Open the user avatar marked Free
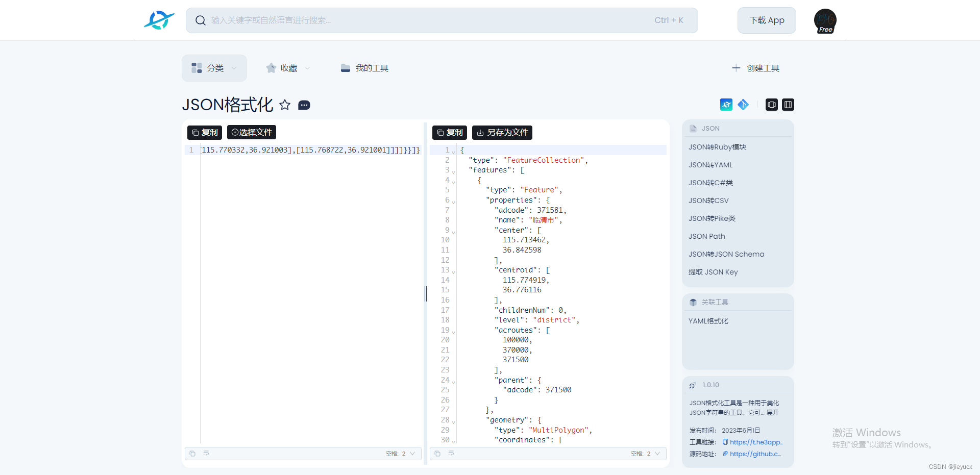The image size is (980, 475). 825,21
